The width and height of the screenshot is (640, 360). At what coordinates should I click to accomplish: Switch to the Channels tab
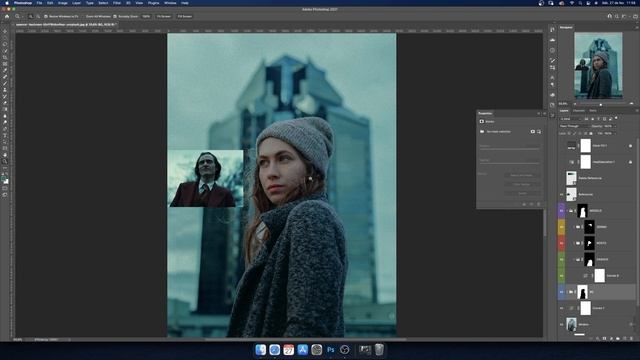coord(578,111)
